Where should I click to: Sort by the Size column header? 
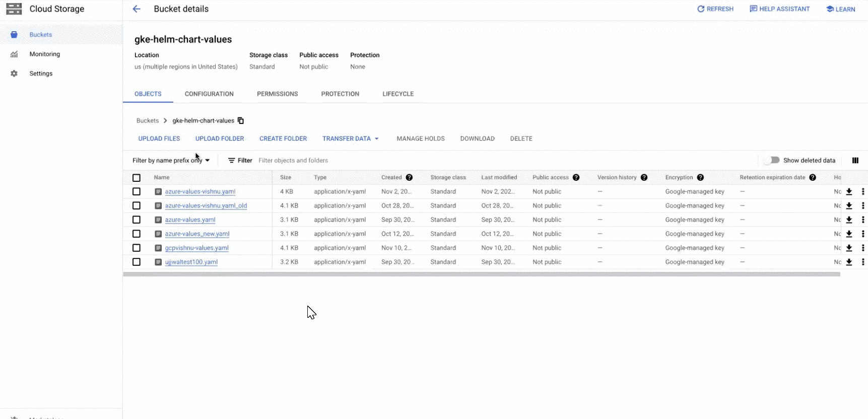pyautogui.click(x=286, y=177)
